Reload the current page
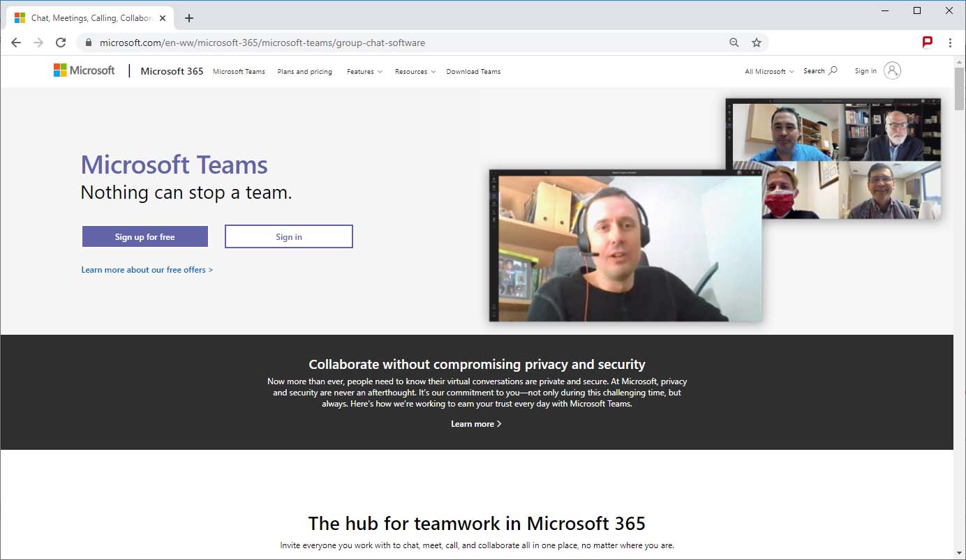This screenshot has height=560, width=966. tap(61, 42)
